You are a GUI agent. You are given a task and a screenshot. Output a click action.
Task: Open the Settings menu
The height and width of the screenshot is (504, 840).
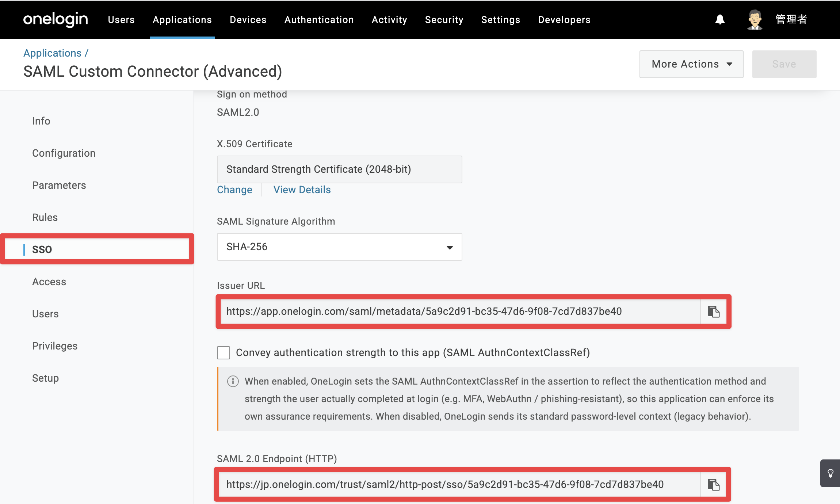[501, 20]
